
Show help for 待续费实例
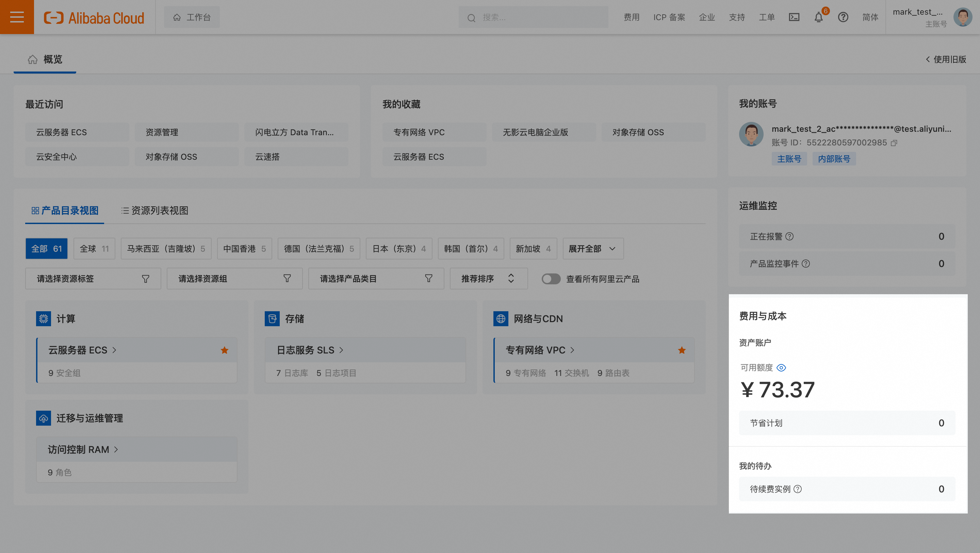coord(798,489)
